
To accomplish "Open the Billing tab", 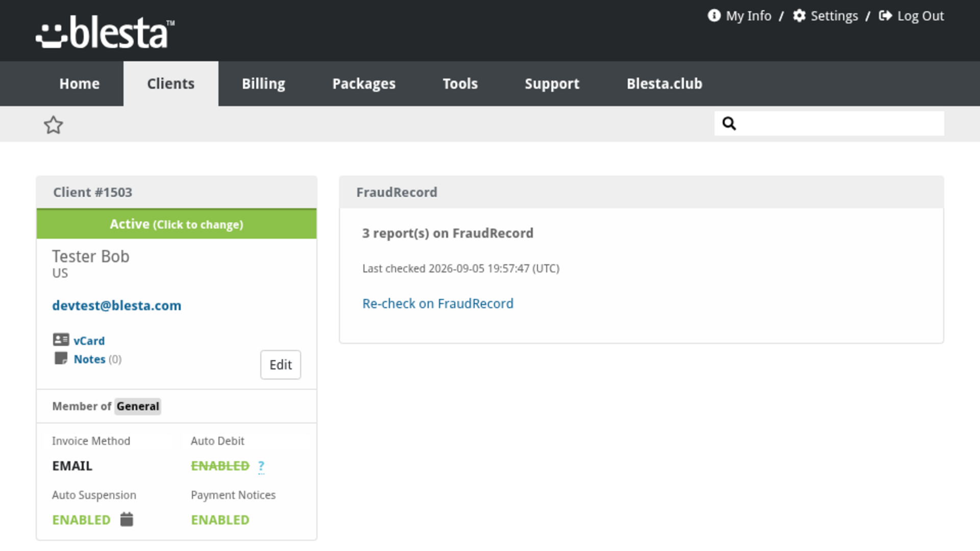I will click(x=263, y=84).
